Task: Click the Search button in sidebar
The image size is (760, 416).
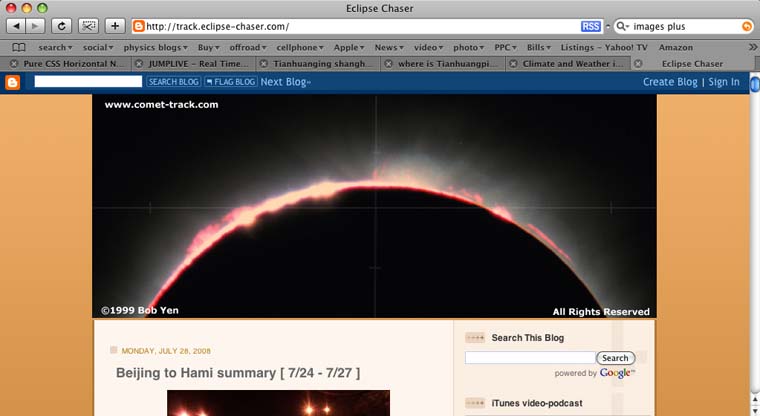Action: [615, 358]
